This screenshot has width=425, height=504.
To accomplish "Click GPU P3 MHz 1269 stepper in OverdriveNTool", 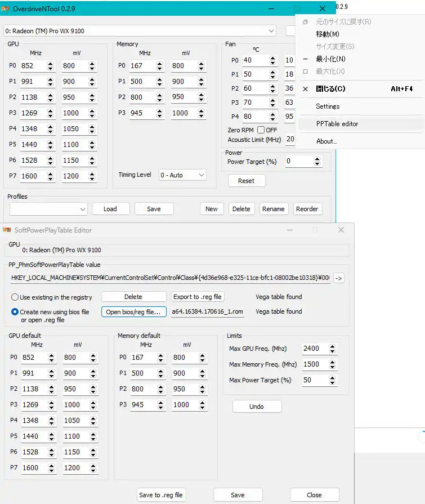I will tap(51, 113).
